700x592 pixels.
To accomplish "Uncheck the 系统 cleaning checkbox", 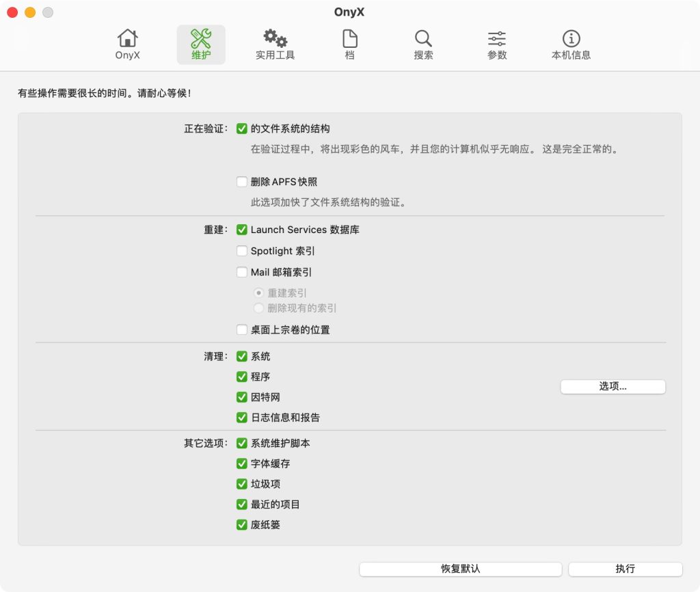I will 241,356.
